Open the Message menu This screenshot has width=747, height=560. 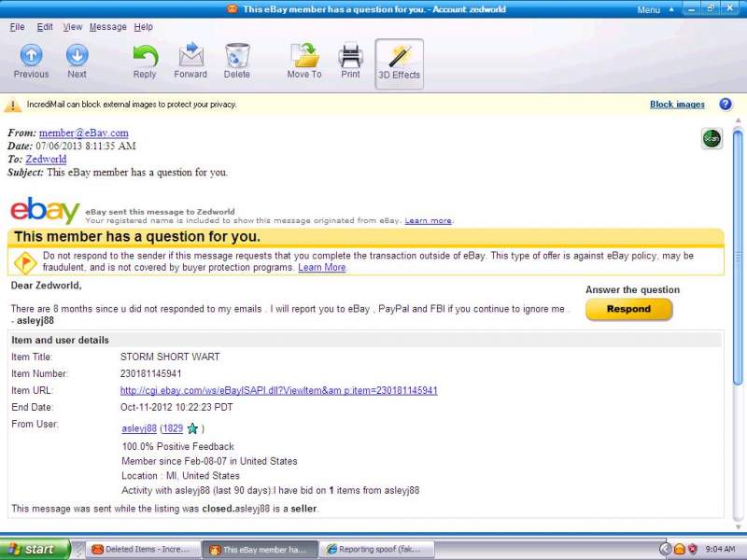pos(107,27)
